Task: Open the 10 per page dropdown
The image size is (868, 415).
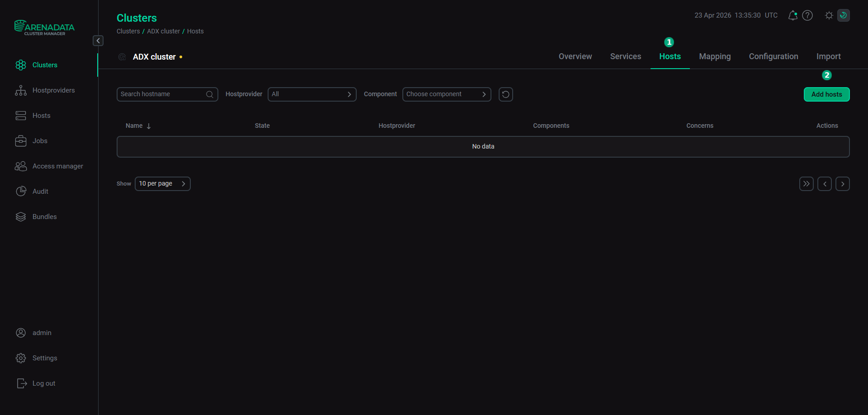Action: click(x=163, y=184)
